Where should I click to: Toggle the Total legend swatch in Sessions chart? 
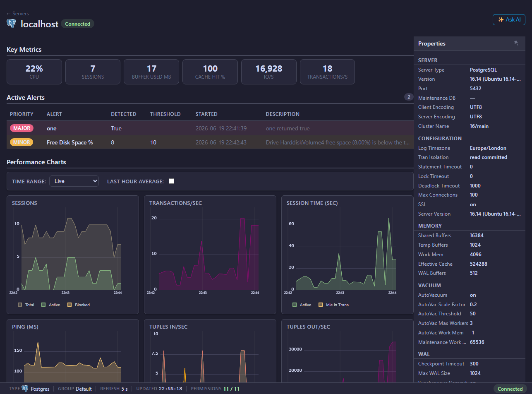coord(20,305)
